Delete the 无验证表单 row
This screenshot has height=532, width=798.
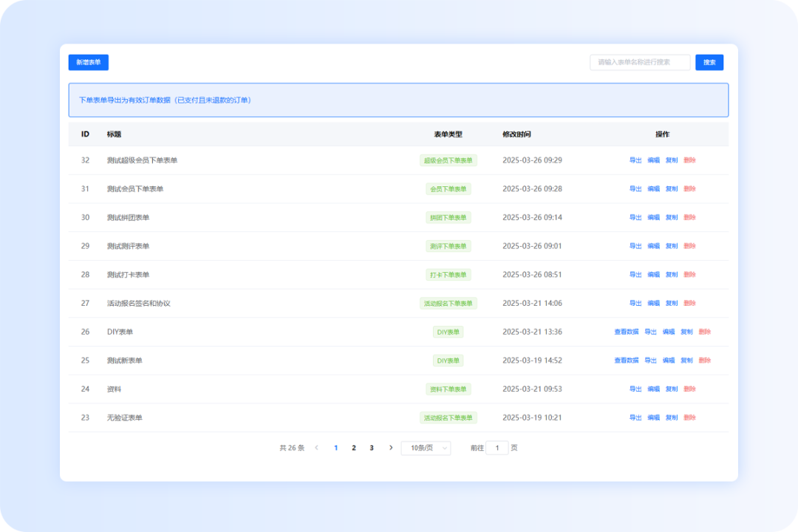pyautogui.click(x=689, y=417)
